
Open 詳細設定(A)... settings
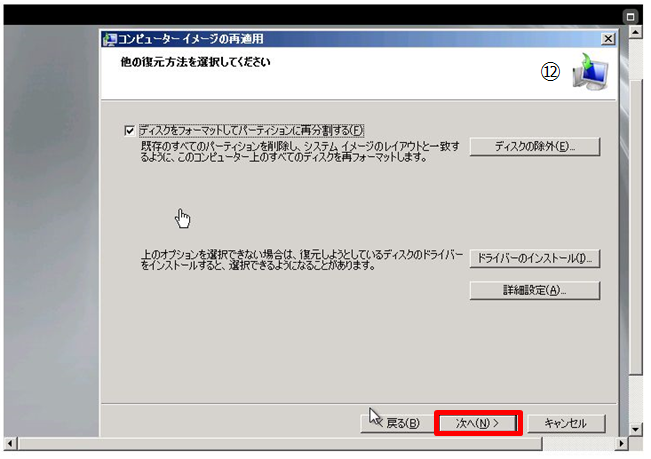[534, 290]
